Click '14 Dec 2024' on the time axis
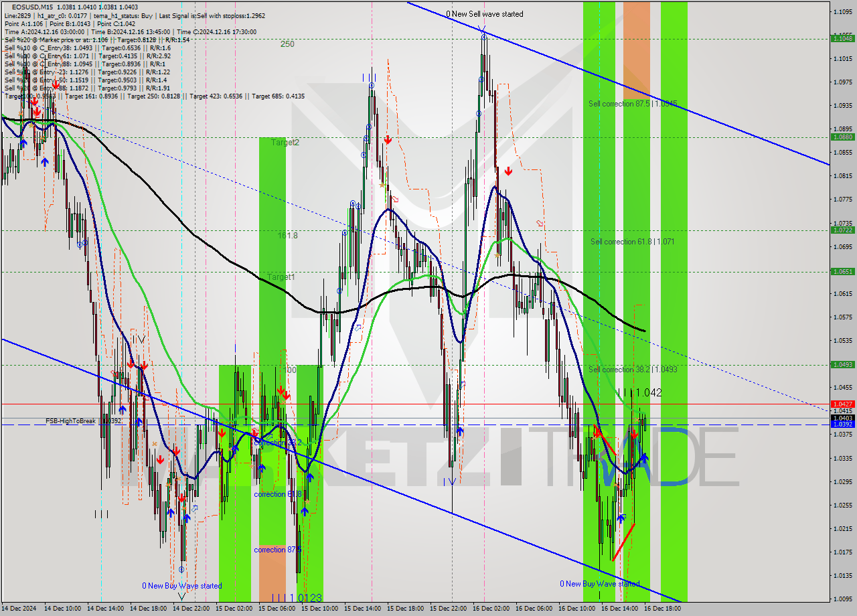This screenshot has height=616, width=857. [x=20, y=609]
